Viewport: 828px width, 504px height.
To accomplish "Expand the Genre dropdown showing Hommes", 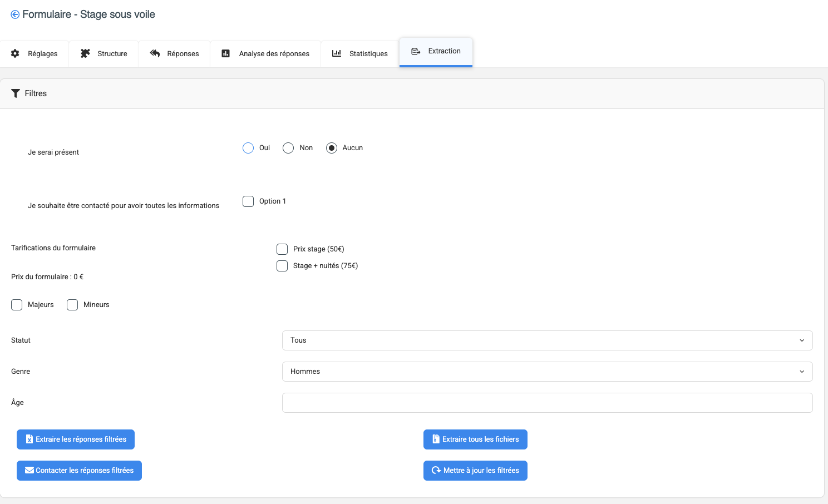I will coord(547,372).
